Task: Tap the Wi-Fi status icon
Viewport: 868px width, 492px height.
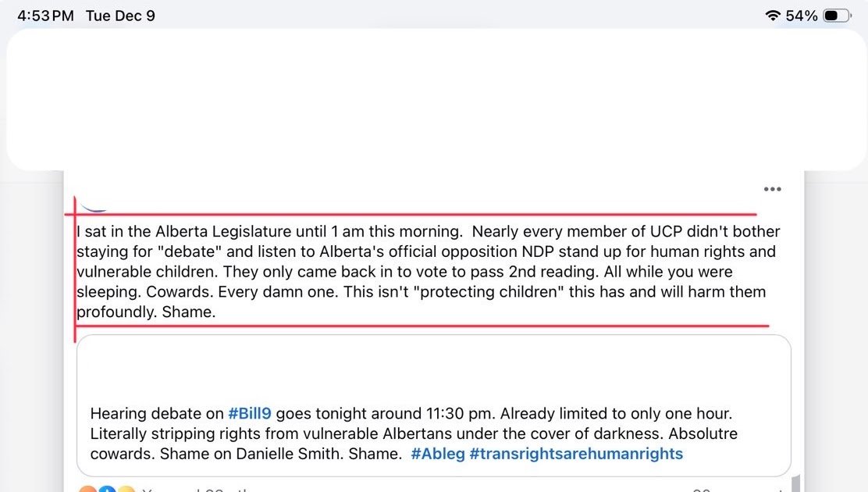Action: [774, 16]
